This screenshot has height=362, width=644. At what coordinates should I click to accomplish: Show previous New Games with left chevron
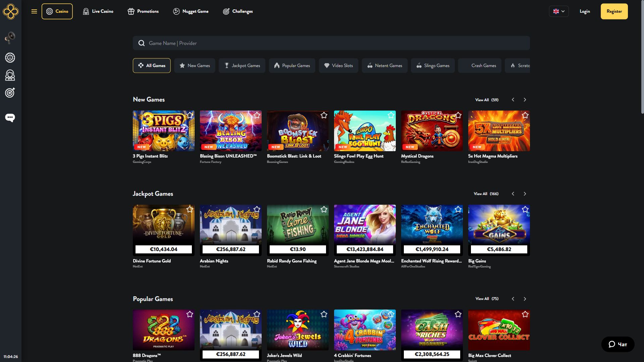tap(513, 100)
